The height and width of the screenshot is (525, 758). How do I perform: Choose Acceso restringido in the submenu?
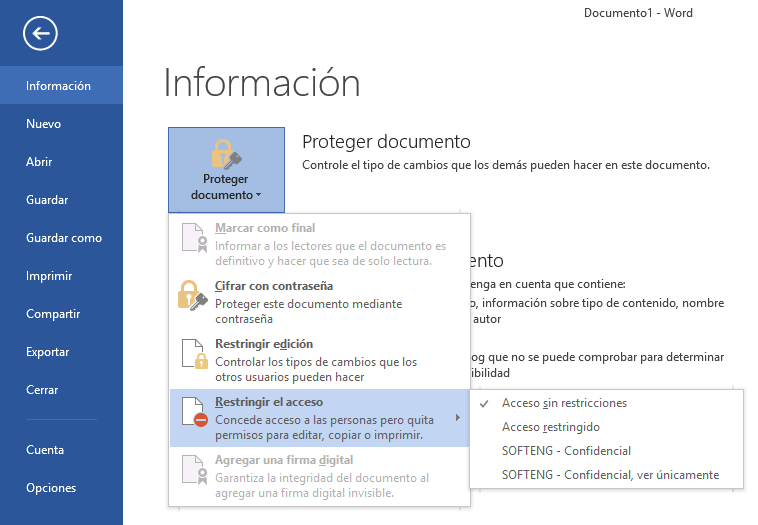click(x=550, y=427)
